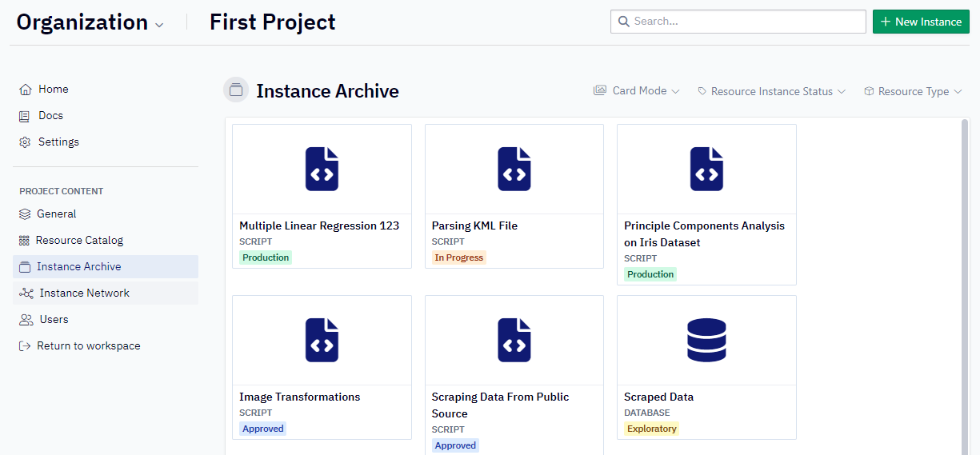Click the Card Mode image icon
The image size is (980, 455).
pyautogui.click(x=600, y=91)
